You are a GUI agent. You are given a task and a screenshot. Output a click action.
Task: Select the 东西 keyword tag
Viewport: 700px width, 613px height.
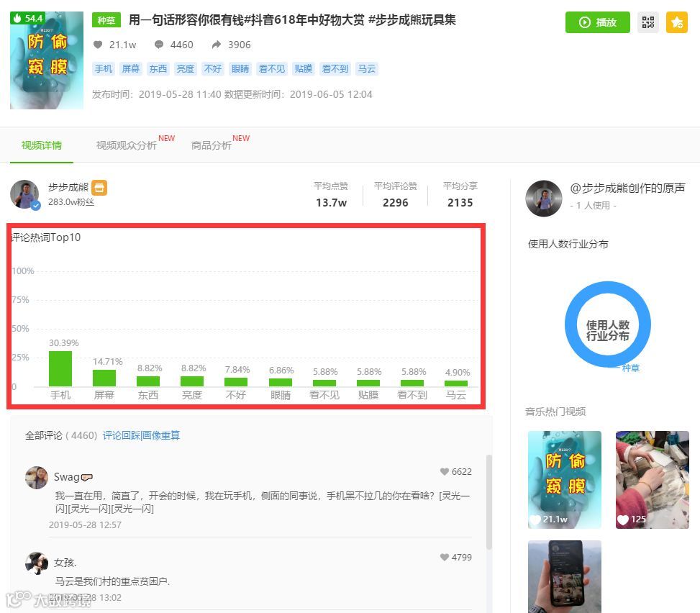coord(158,69)
